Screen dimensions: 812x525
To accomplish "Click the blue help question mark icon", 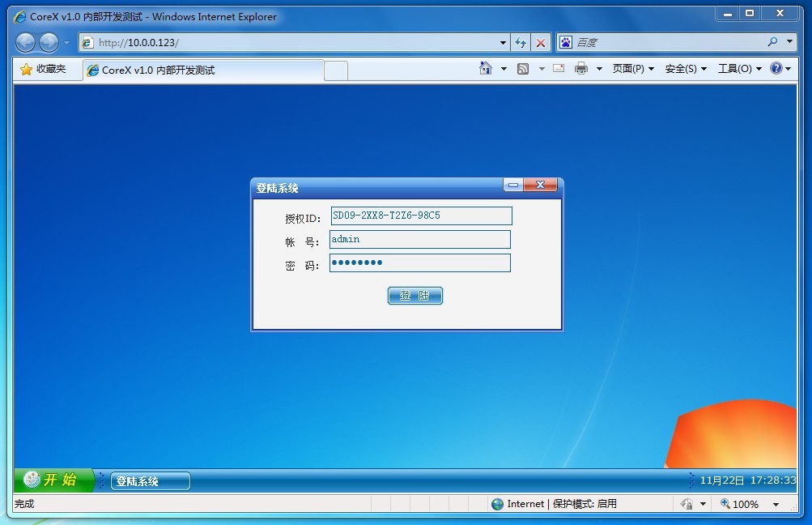I will 776,69.
